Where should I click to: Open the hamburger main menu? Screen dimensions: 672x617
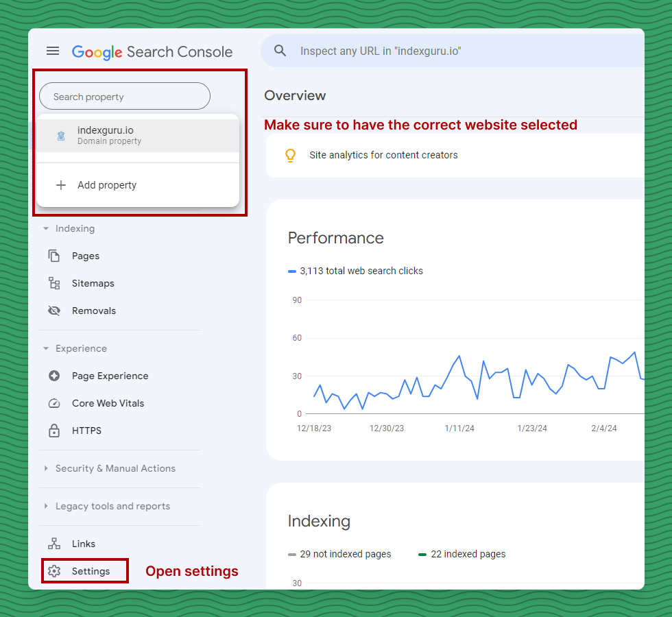tap(53, 51)
